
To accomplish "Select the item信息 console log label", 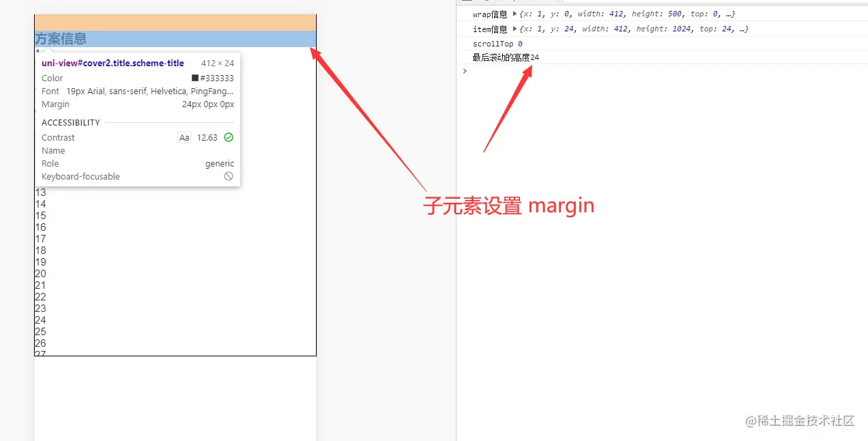I will pyautogui.click(x=490, y=29).
